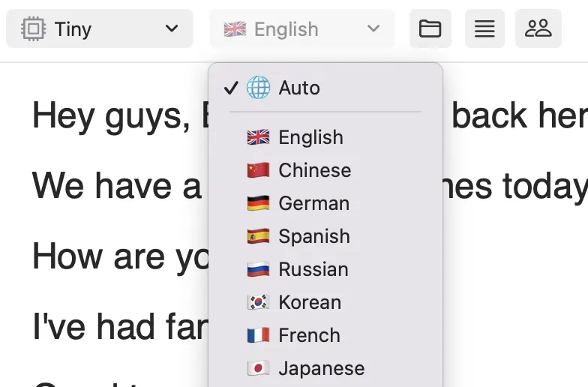Click the transcript line "We have a"
The height and width of the screenshot is (387, 588).
click(117, 186)
